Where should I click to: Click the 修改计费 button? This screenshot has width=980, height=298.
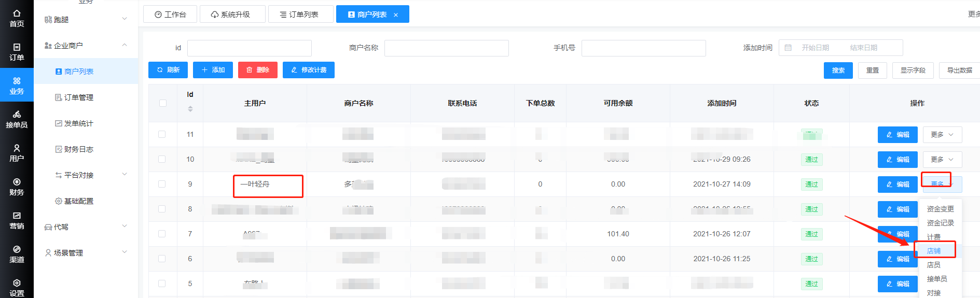309,70
